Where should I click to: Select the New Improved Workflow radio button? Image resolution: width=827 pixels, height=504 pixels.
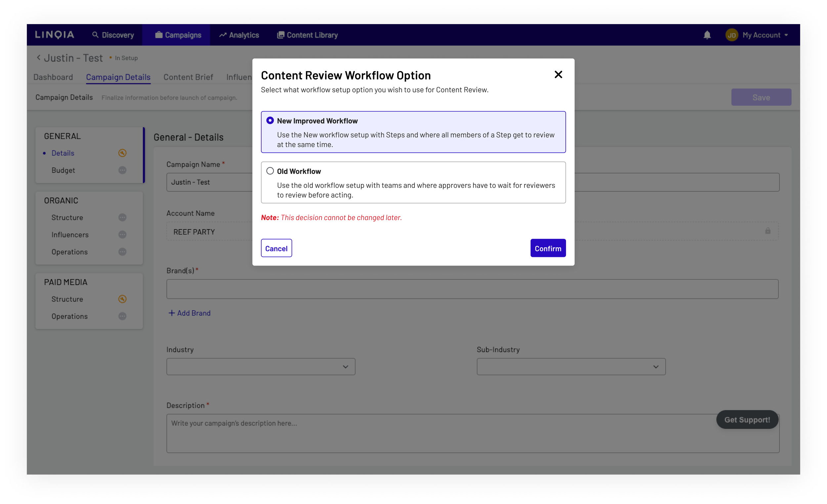[270, 120]
